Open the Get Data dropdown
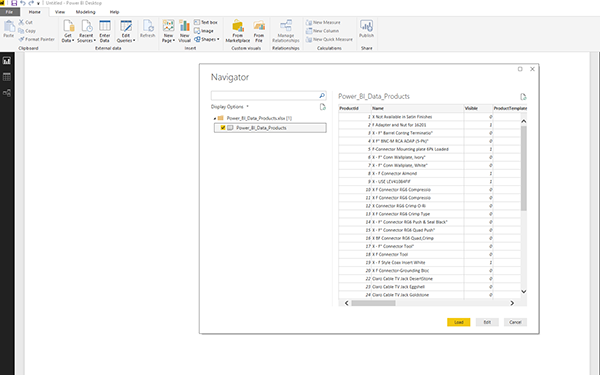Screen dimensions: 600x375 pyautogui.click(x=68, y=31)
